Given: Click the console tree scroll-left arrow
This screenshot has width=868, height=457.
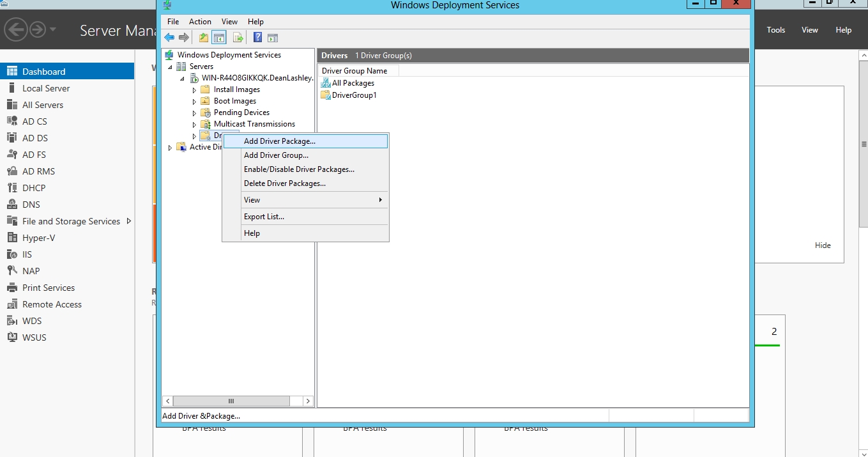Looking at the screenshot, I should pyautogui.click(x=168, y=401).
